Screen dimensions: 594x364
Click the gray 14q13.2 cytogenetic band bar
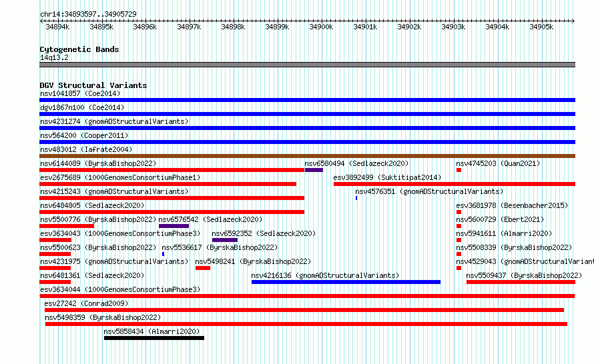[307, 65]
